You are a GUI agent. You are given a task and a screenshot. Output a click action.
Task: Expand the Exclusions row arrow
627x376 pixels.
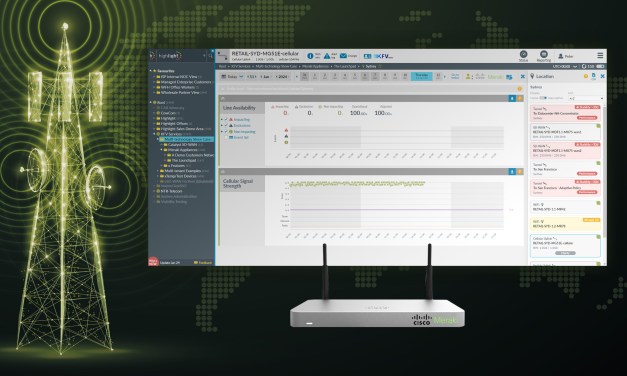click(222, 126)
